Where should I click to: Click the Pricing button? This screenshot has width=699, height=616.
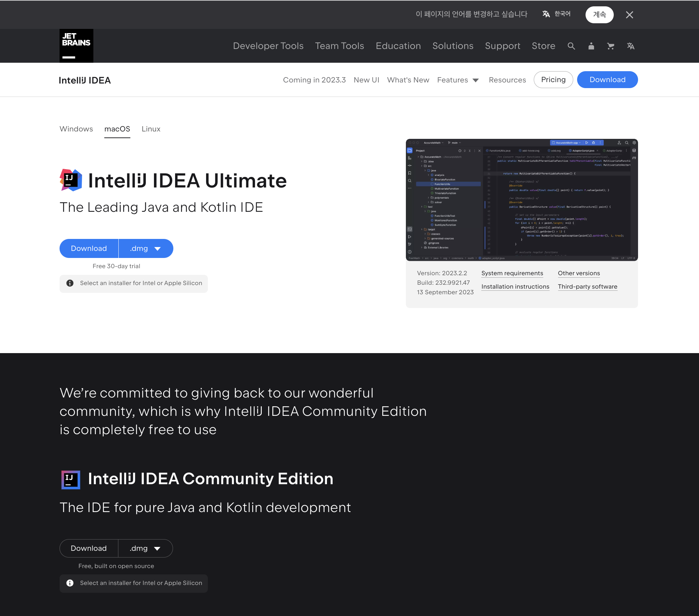(x=553, y=80)
